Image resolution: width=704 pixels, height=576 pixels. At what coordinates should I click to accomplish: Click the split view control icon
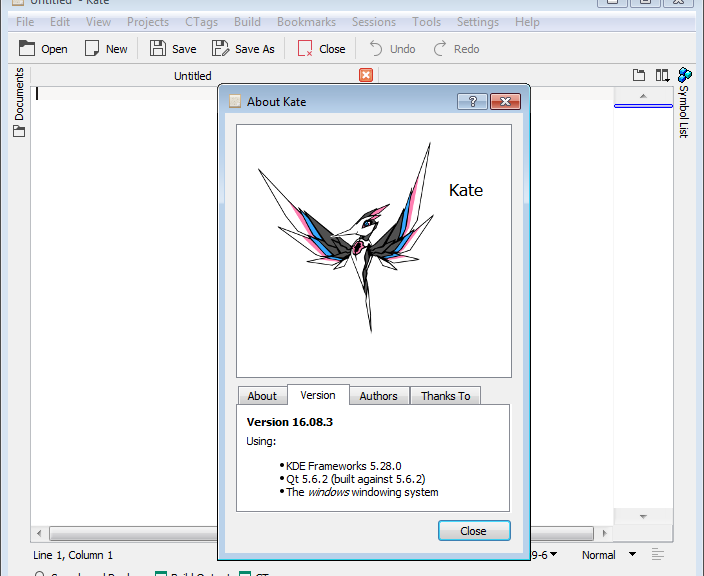tap(662, 75)
